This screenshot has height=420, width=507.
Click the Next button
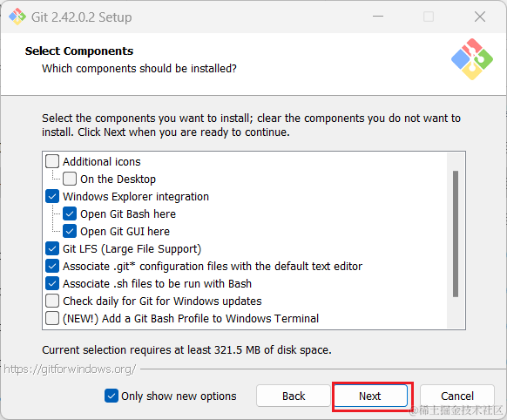click(x=370, y=396)
